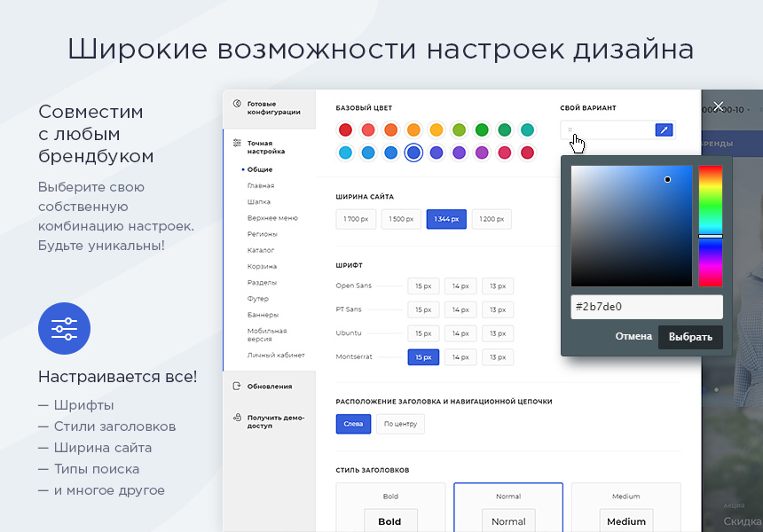Close the design settings panel with the X

click(x=718, y=106)
